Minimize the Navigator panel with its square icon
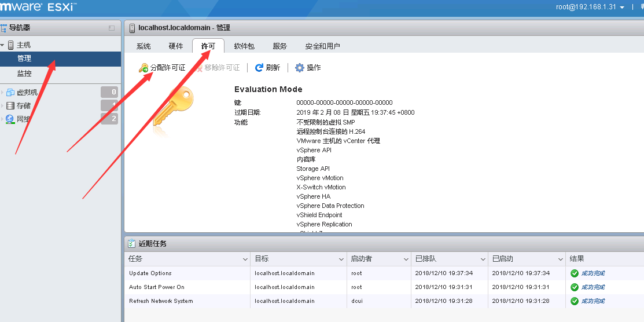 (x=112, y=28)
